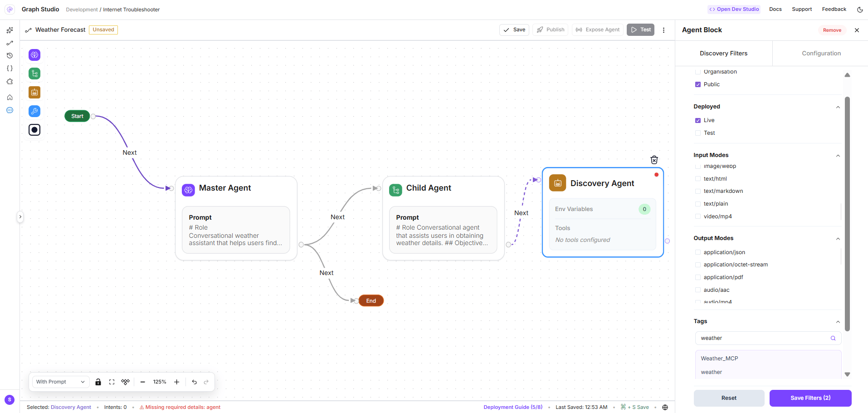Open the Feedback menu link

pyautogui.click(x=834, y=10)
